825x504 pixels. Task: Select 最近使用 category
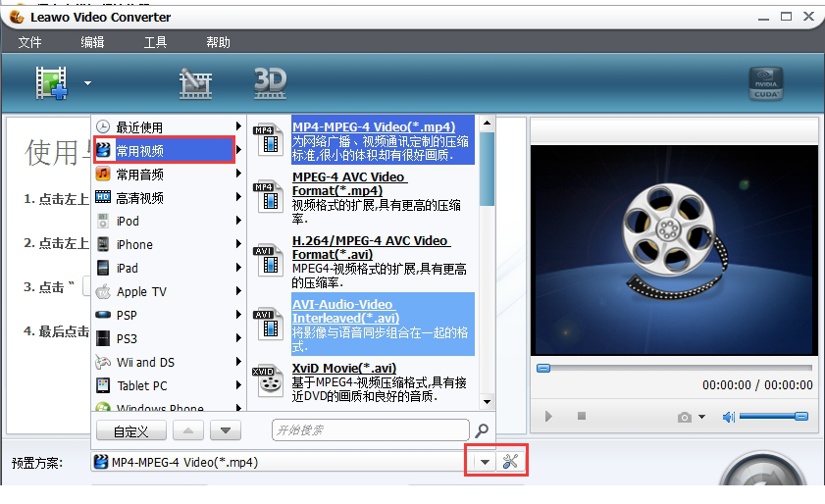pyautogui.click(x=168, y=126)
